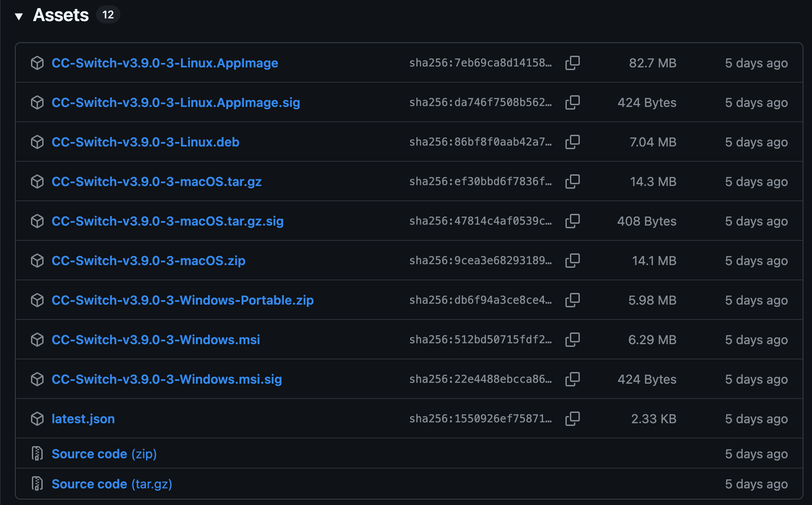Download the macOS.zip file
812x505 pixels.
coord(148,261)
